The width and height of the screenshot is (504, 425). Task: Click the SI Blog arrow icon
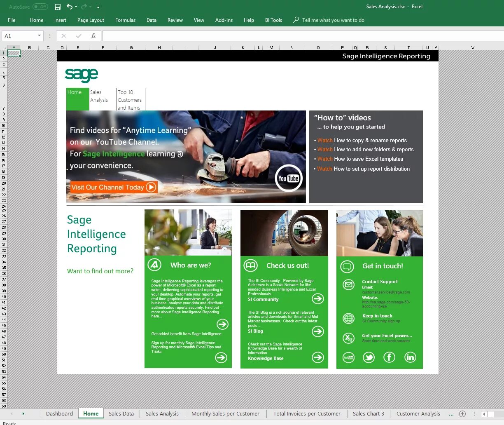[x=318, y=331]
